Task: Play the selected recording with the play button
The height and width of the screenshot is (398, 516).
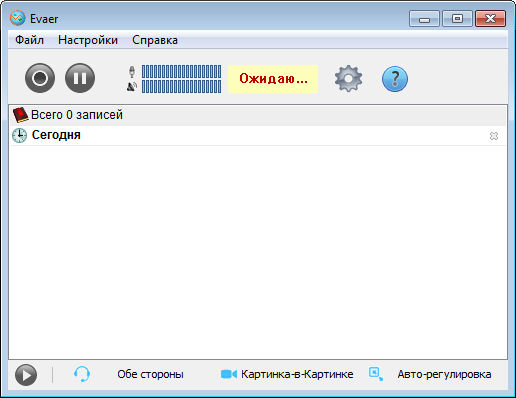Action: 26,375
